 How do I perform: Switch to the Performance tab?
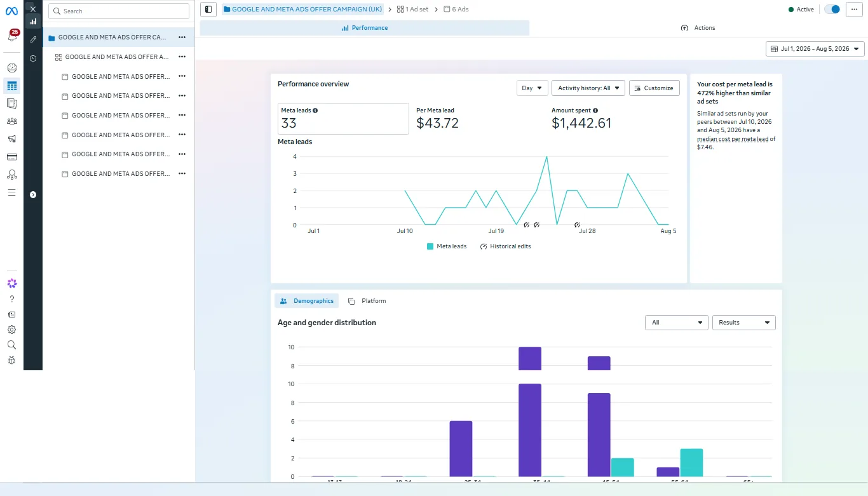tap(365, 28)
